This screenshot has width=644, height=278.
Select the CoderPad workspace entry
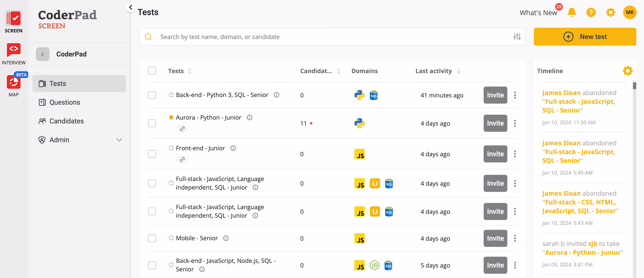click(79, 54)
